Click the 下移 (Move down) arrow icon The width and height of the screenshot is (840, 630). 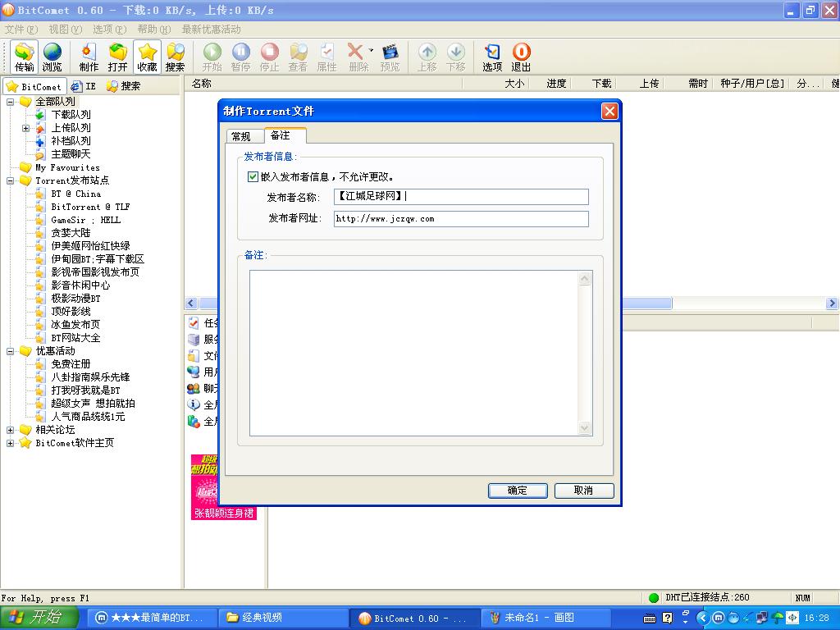pos(456,57)
